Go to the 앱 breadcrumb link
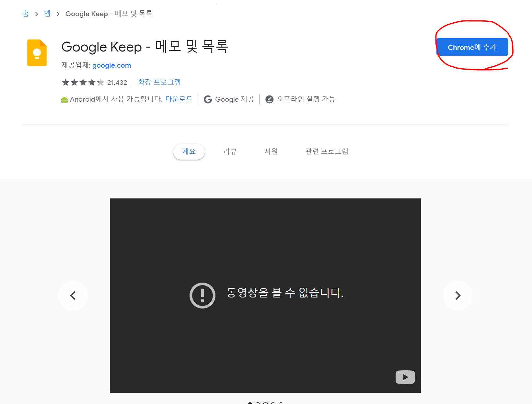 [x=47, y=14]
